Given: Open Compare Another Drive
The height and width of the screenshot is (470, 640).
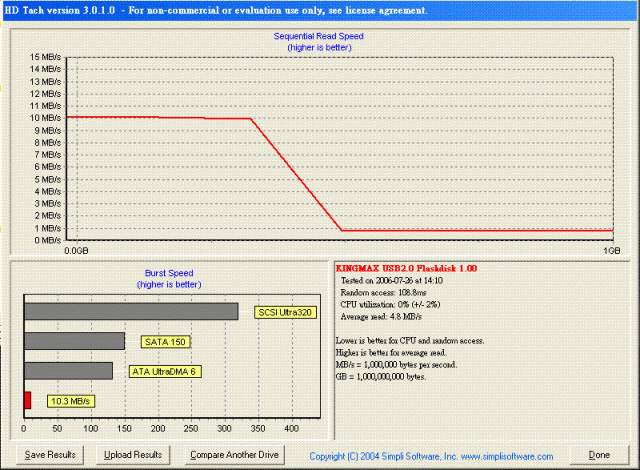Looking at the screenshot, I should tap(235, 455).
